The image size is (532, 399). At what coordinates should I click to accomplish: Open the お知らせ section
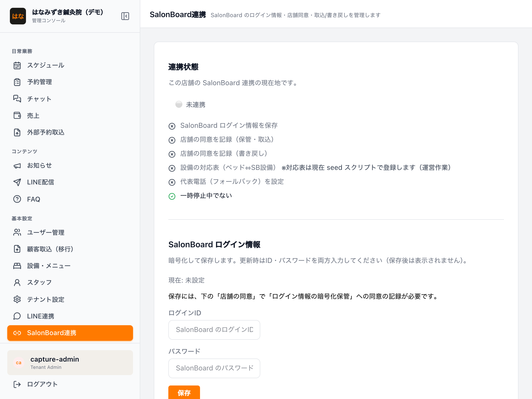[x=70, y=166]
